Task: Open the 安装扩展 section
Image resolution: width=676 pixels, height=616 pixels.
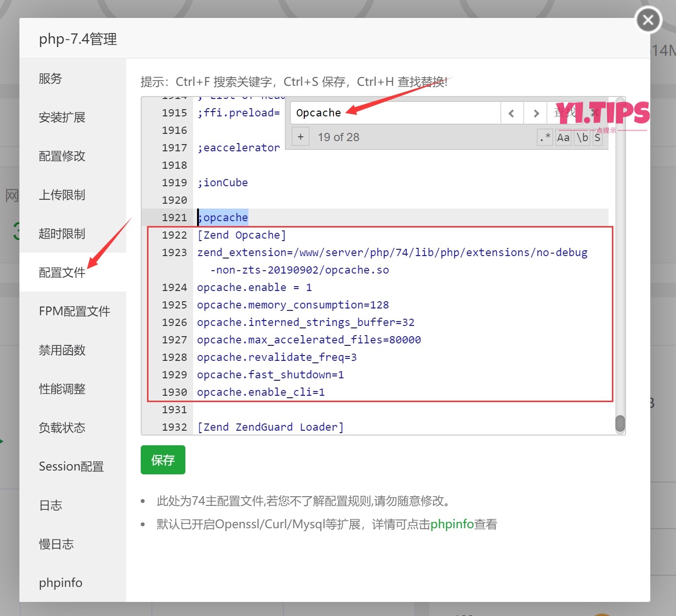Action: coord(62,117)
